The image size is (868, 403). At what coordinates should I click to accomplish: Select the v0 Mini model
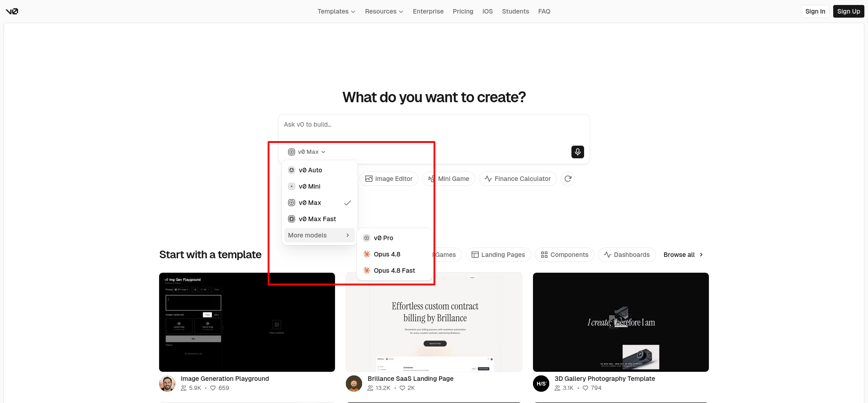click(x=319, y=186)
